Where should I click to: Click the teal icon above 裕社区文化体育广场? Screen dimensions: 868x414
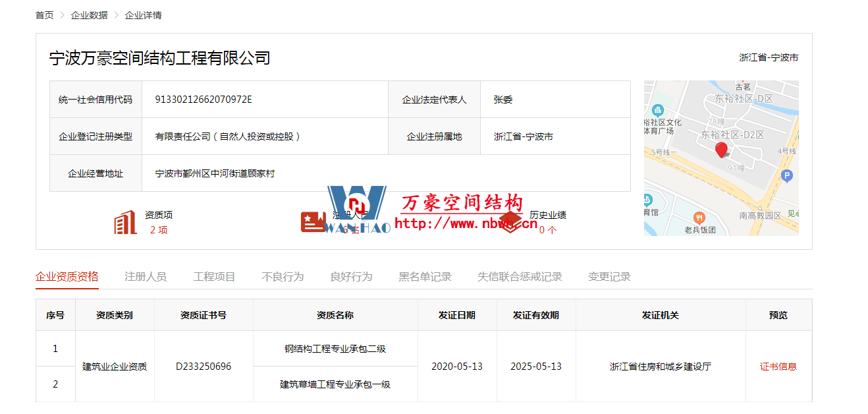pos(656,110)
